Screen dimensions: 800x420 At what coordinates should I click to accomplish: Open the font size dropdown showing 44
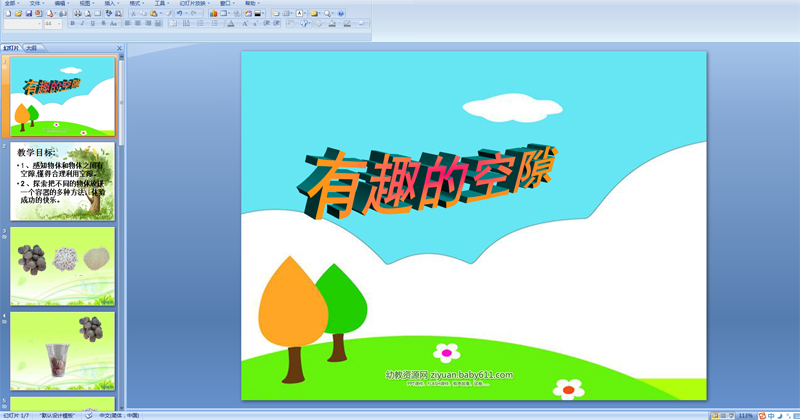pos(52,24)
